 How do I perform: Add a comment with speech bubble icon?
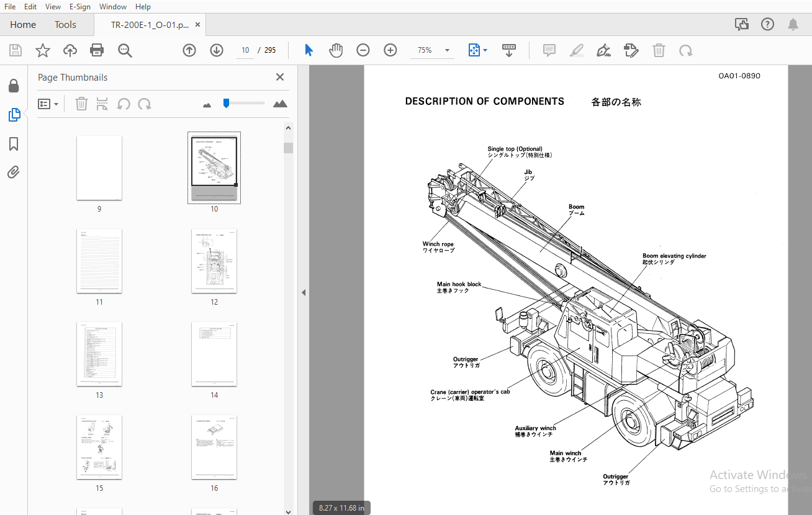tap(549, 50)
